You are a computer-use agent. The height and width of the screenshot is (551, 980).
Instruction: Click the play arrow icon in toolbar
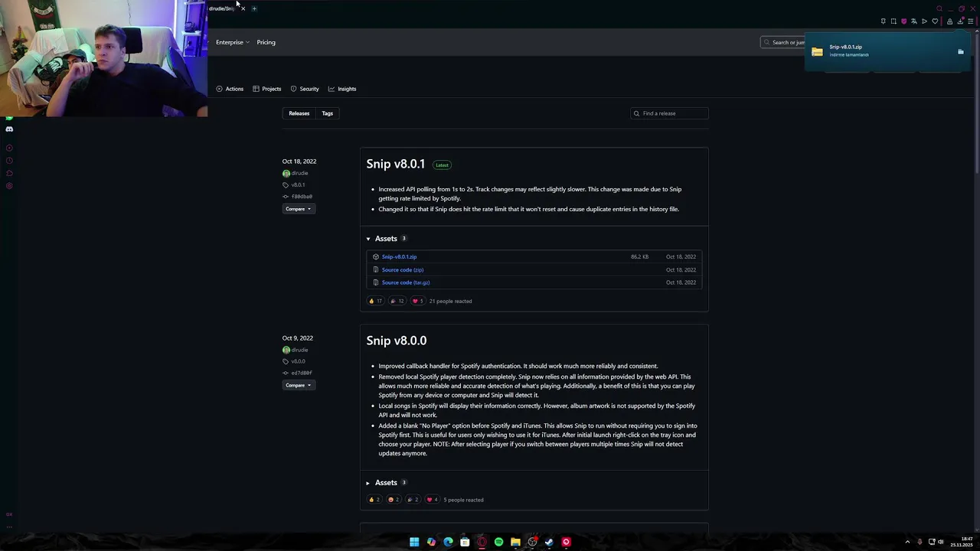924,21
